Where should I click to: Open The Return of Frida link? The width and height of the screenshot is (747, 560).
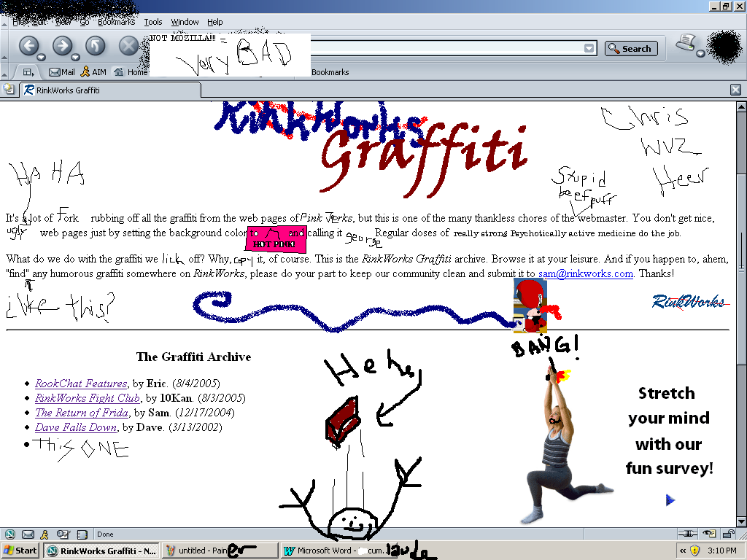coord(82,413)
